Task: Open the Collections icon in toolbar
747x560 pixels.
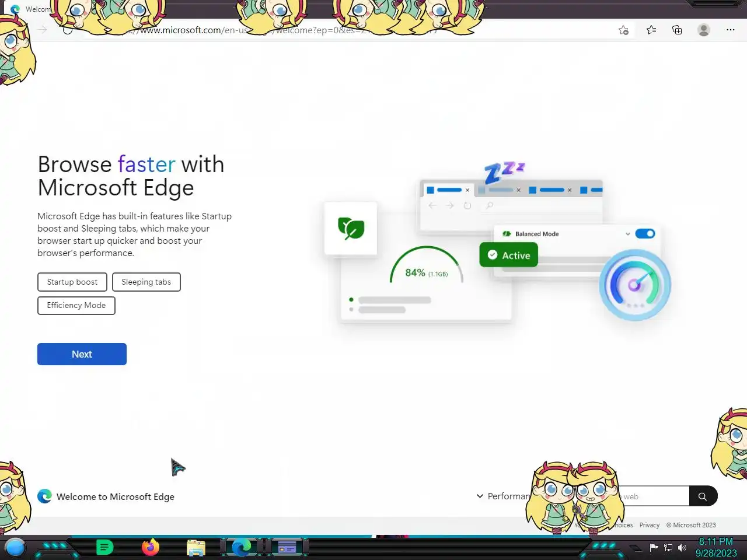Action: point(677,30)
